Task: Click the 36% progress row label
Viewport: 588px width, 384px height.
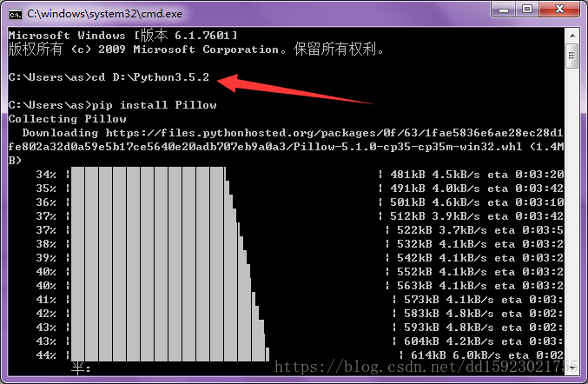Action: point(46,202)
